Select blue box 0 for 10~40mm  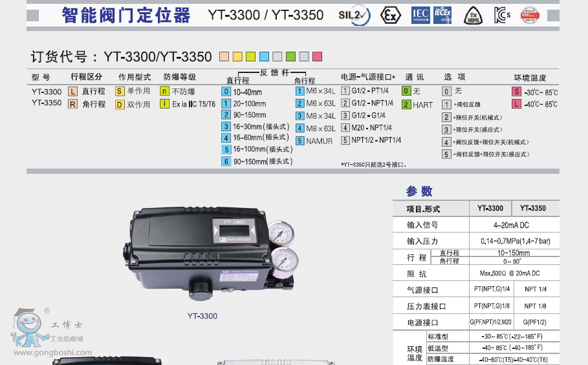(226, 92)
